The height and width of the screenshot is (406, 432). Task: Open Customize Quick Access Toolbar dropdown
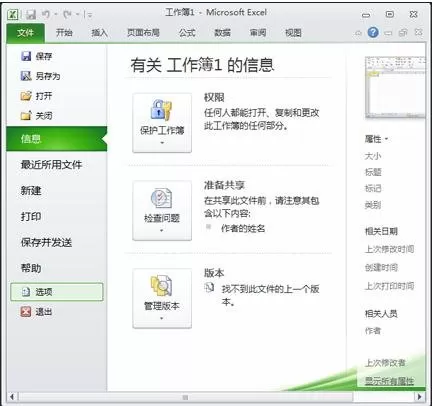coord(89,15)
